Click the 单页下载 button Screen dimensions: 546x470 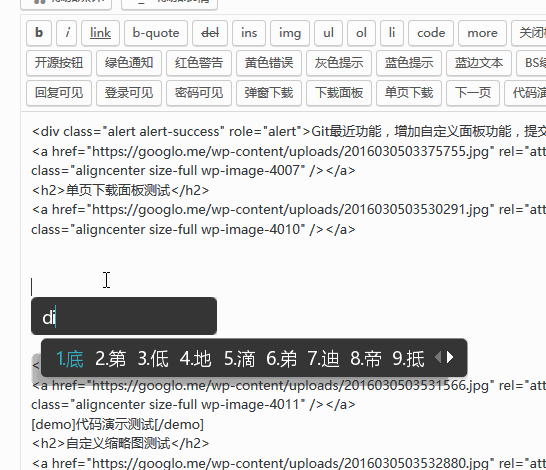[409, 93]
